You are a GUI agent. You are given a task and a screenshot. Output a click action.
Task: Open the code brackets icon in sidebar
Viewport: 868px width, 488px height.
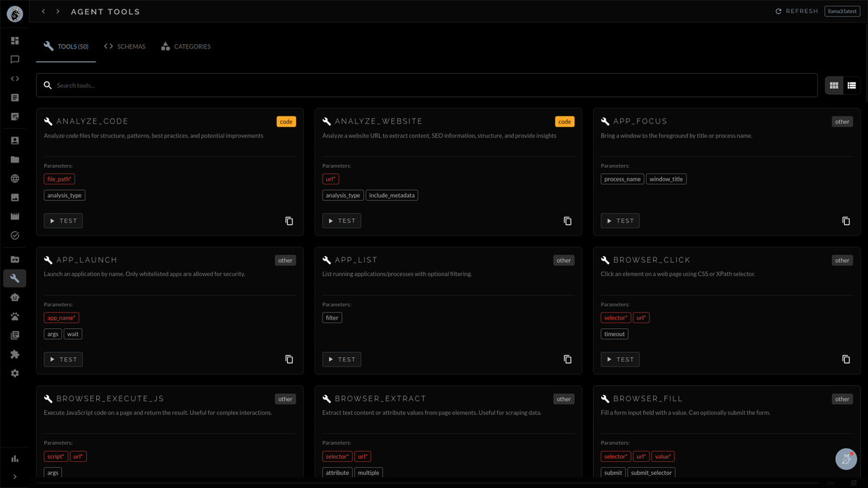coord(14,78)
